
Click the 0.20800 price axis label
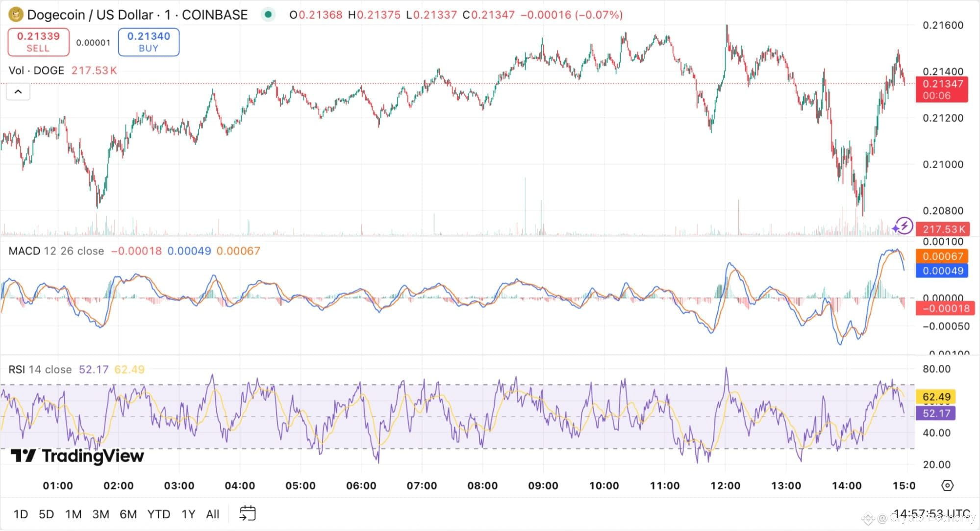943,210
